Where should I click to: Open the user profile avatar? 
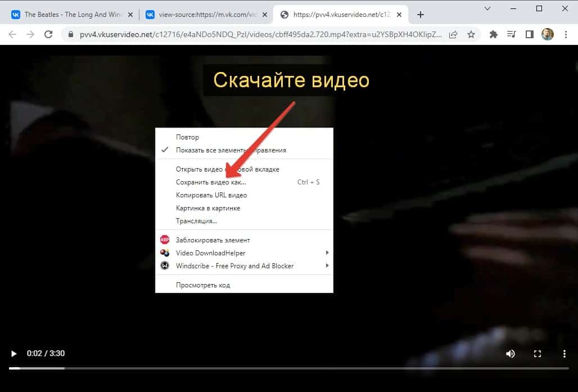pos(547,34)
